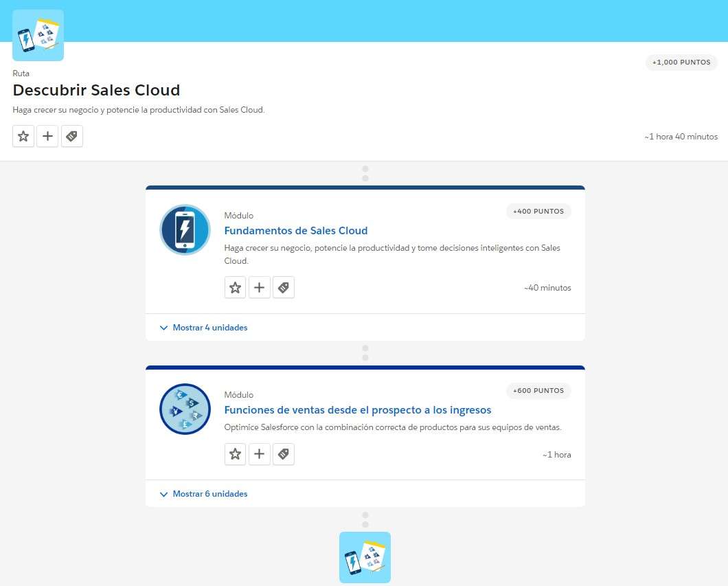Click the +600 PUNTOS badge
This screenshot has height=586, width=728.
pyautogui.click(x=538, y=390)
